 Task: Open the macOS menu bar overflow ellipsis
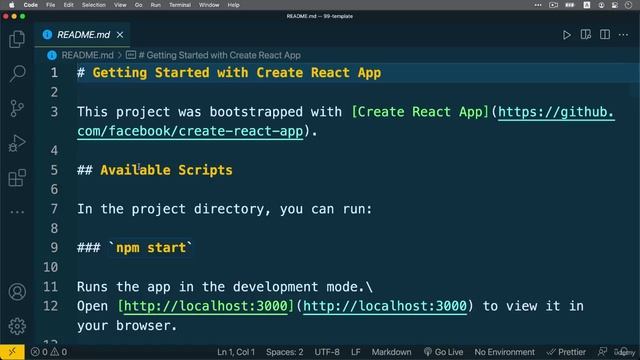[x=538, y=5]
